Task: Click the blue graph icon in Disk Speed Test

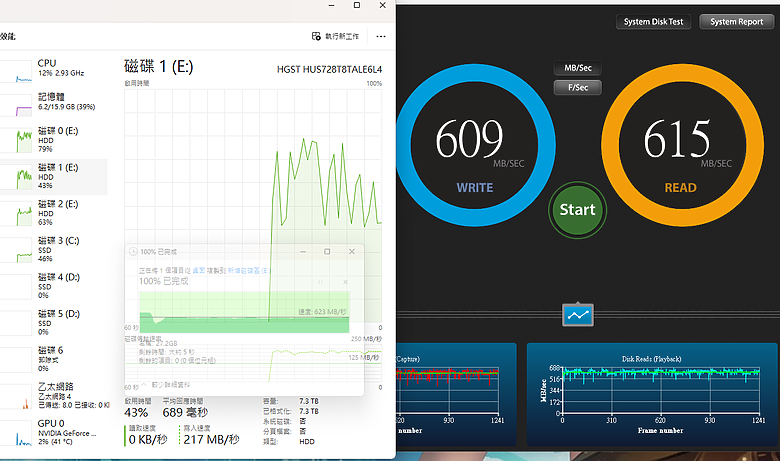Action: pos(578,315)
